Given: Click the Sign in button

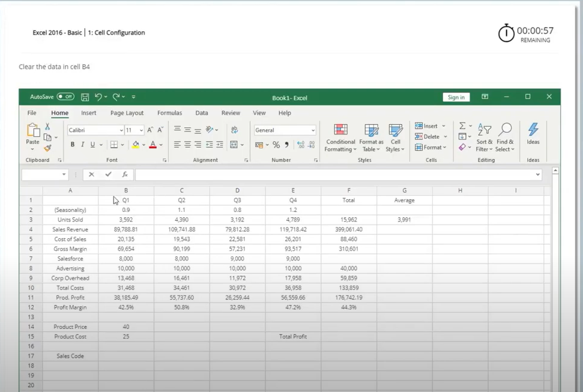Looking at the screenshot, I should (x=456, y=97).
